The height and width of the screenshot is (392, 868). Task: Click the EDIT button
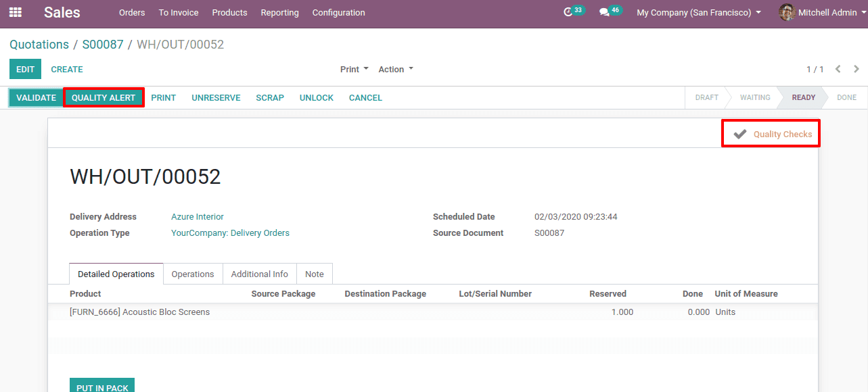(x=25, y=69)
